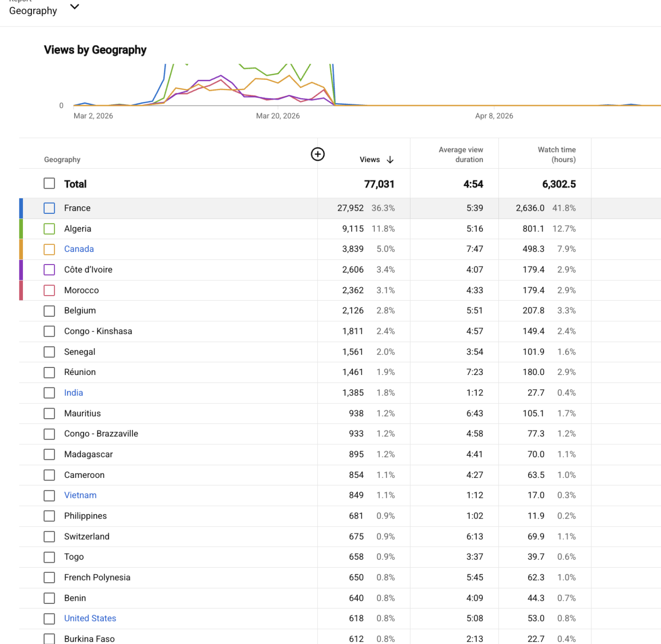The width and height of the screenshot is (661, 644).
Task: Click the blue France color bar
Action: 21,208
